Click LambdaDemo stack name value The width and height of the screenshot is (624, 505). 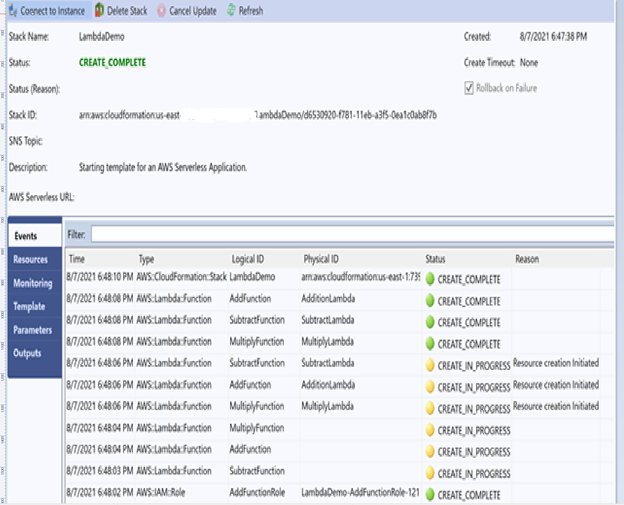pyautogui.click(x=101, y=37)
